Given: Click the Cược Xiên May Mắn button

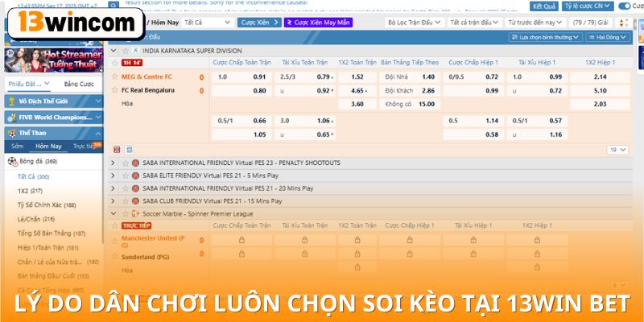Looking at the screenshot, I should coord(318,23).
